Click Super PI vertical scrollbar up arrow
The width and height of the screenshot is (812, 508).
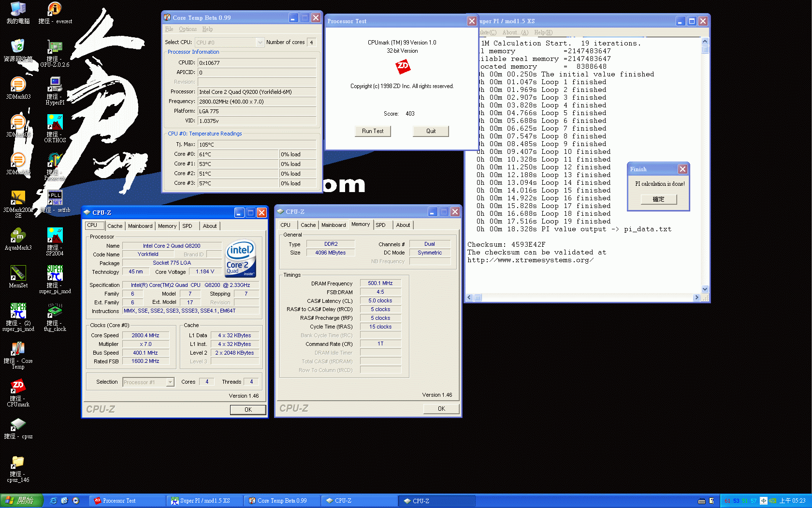coord(705,42)
